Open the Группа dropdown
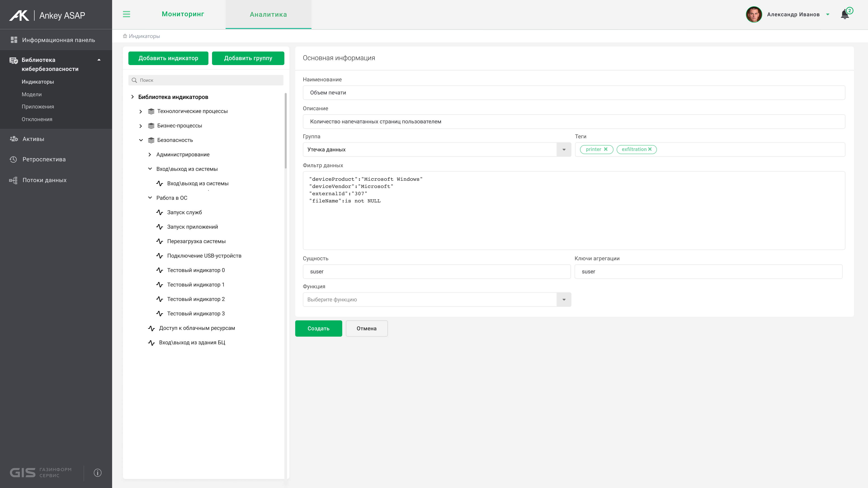The width and height of the screenshot is (868, 488). [x=564, y=150]
